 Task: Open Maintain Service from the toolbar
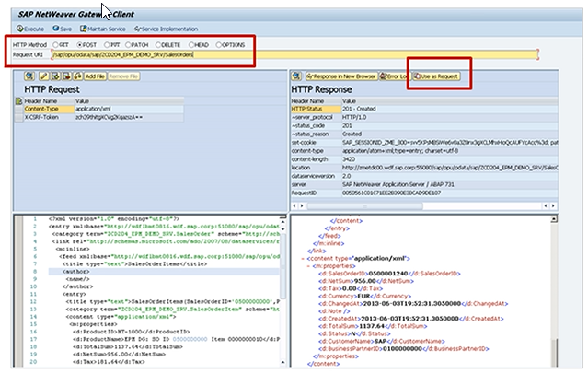pos(102,29)
